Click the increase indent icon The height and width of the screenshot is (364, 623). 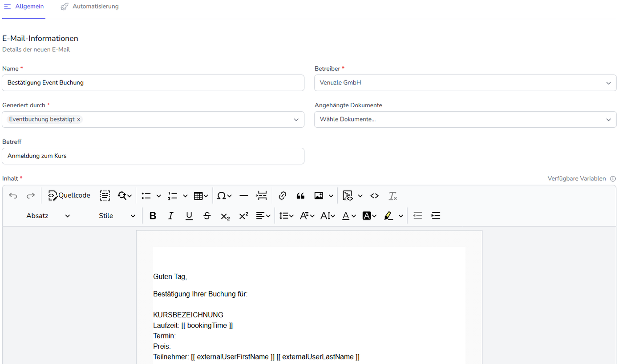pos(436,216)
